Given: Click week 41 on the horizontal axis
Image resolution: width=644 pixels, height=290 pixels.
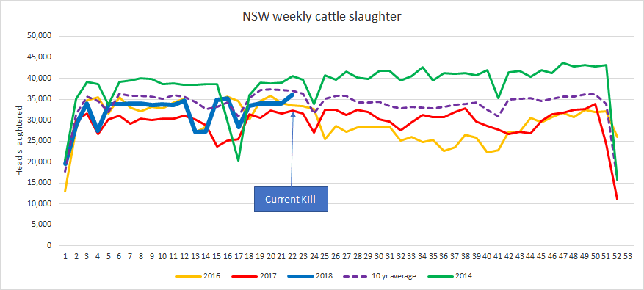Looking at the screenshot, I should coord(497,255).
